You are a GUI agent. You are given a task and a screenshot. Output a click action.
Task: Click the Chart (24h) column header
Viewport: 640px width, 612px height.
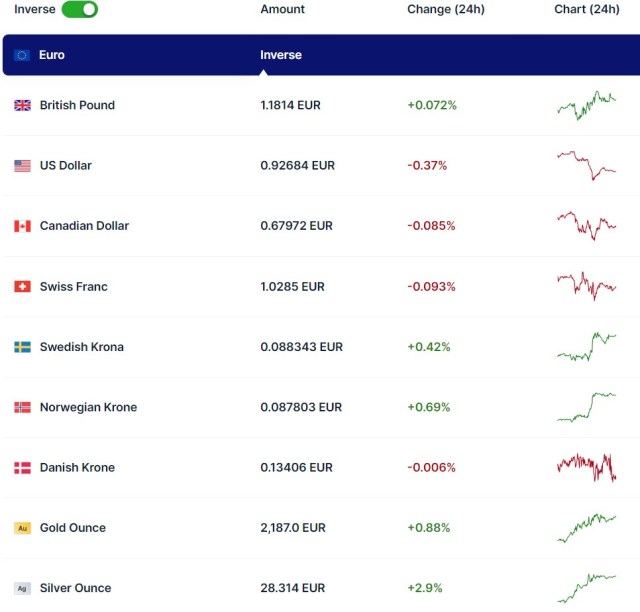click(587, 9)
